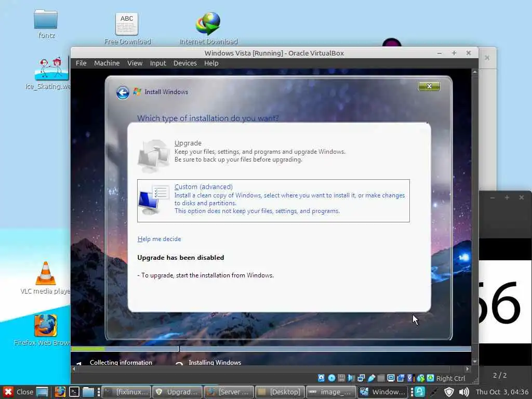Click the network adapters status icon
The height and width of the screenshot is (399, 532).
pos(361,378)
